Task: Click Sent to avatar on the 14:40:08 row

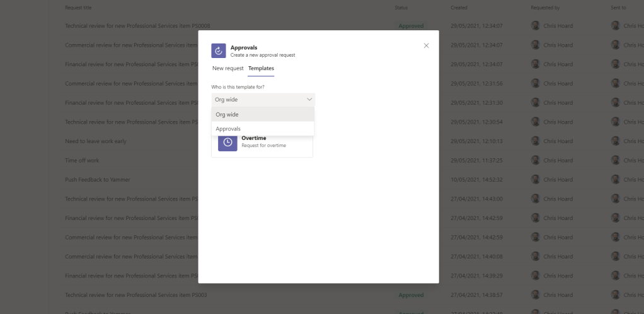Action: pos(616,257)
